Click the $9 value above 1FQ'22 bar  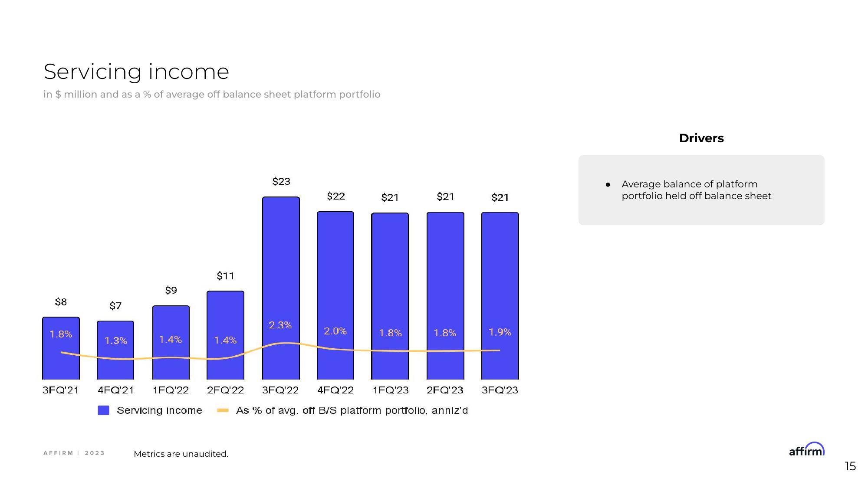coord(171,290)
